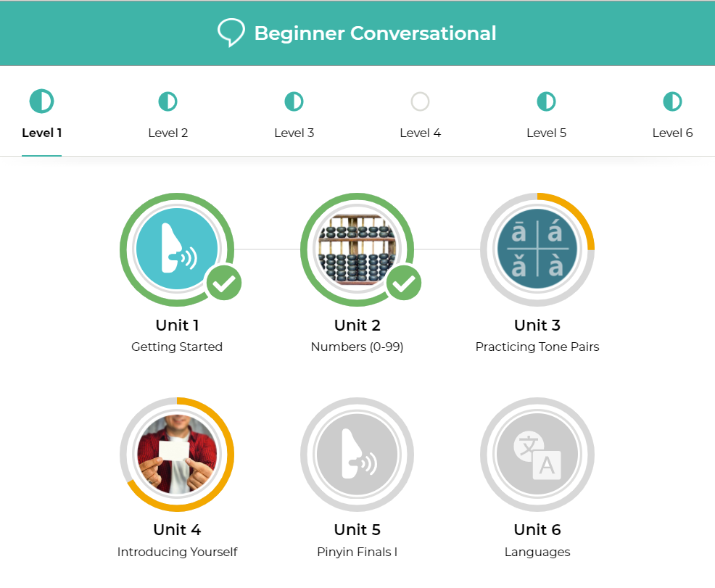Open Unit 5 grey pronunciation icon
The width and height of the screenshot is (715, 588).
click(x=357, y=454)
